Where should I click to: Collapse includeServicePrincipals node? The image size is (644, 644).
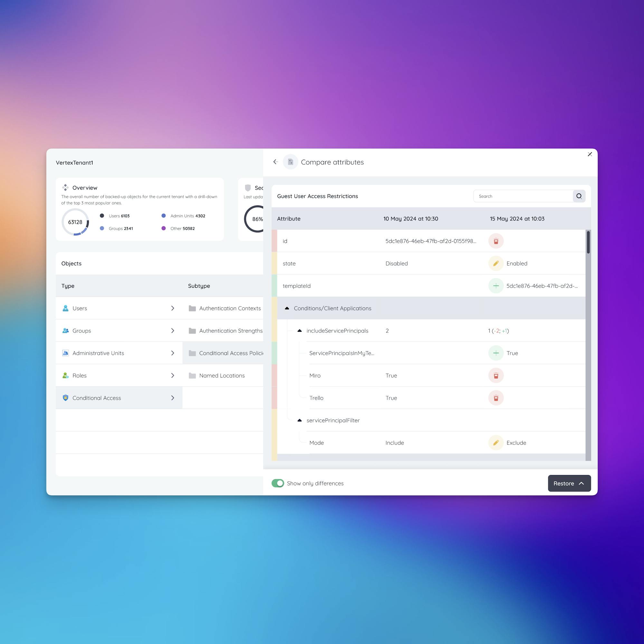point(299,331)
